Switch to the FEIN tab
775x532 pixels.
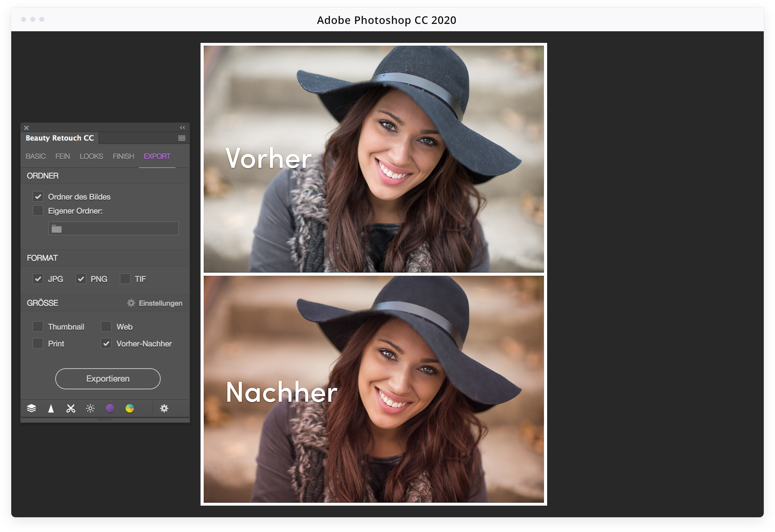point(63,156)
